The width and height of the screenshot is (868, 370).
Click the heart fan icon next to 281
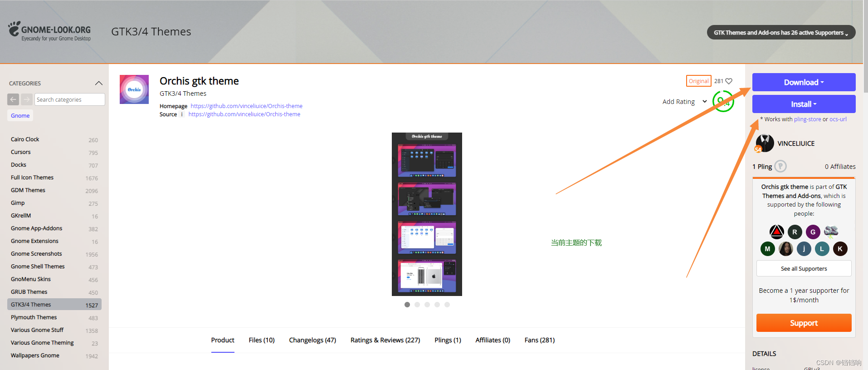tap(729, 81)
